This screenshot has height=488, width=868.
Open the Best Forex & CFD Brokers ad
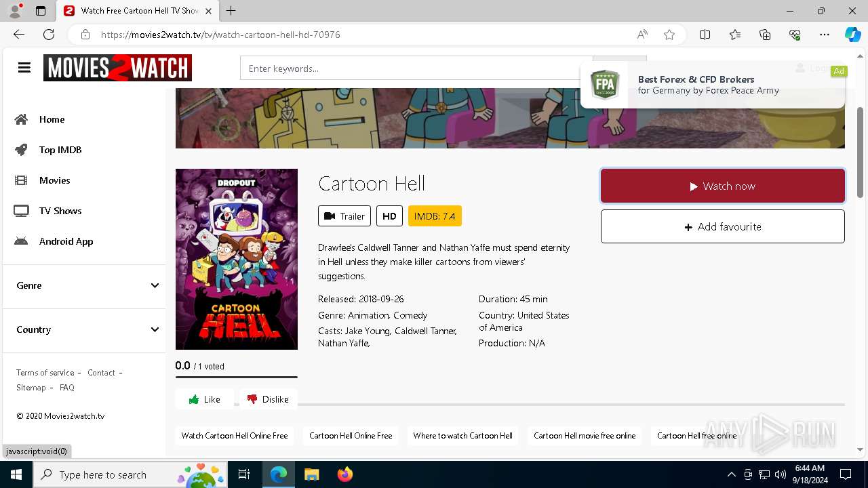[x=713, y=85]
